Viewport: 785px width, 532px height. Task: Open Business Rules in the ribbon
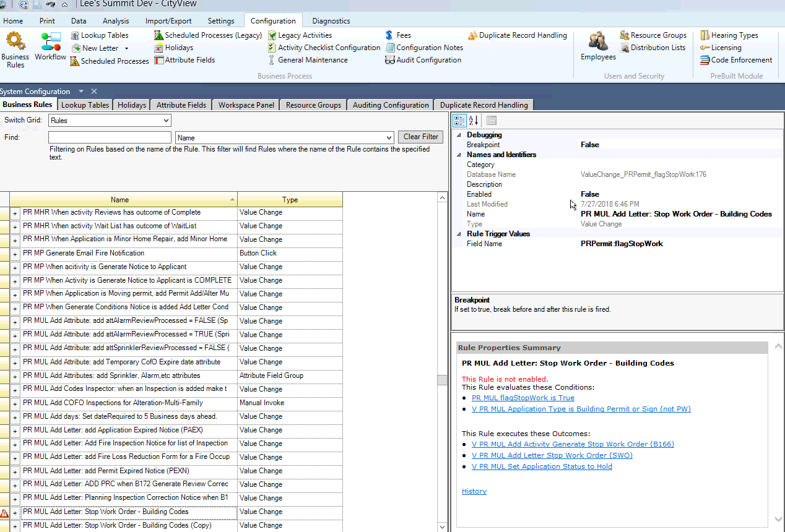[x=15, y=49]
